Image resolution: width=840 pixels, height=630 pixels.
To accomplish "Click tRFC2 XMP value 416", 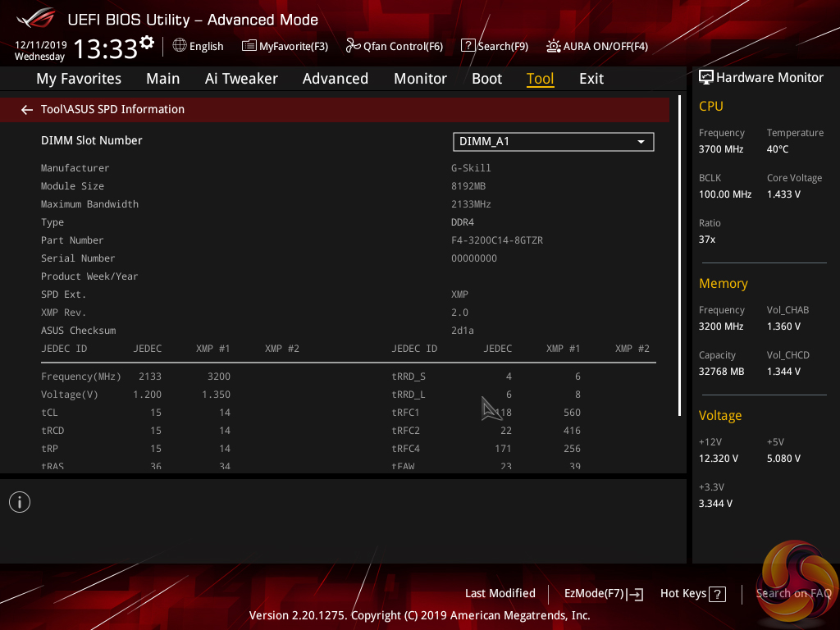I will point(572,431).
